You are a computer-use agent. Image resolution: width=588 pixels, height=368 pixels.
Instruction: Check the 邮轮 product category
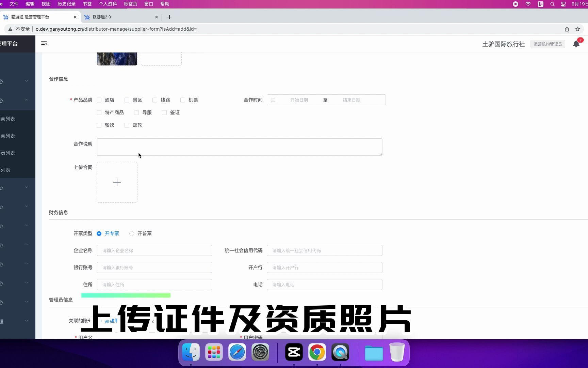point(127,125)
